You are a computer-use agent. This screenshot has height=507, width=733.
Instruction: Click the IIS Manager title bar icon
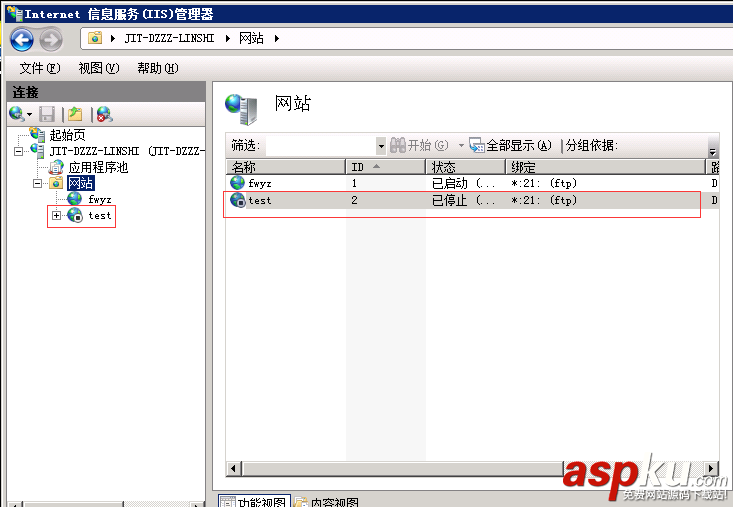click(x=15, y=14)
